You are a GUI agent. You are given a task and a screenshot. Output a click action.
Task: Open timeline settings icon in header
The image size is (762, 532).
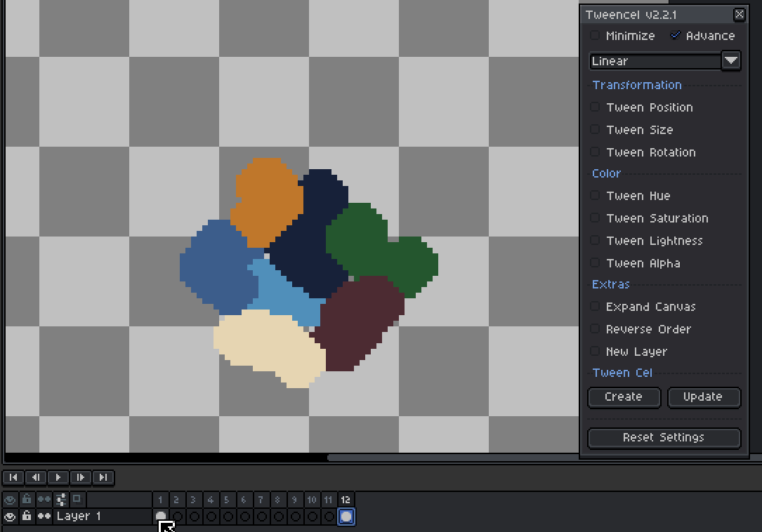[x=61, y=499]
